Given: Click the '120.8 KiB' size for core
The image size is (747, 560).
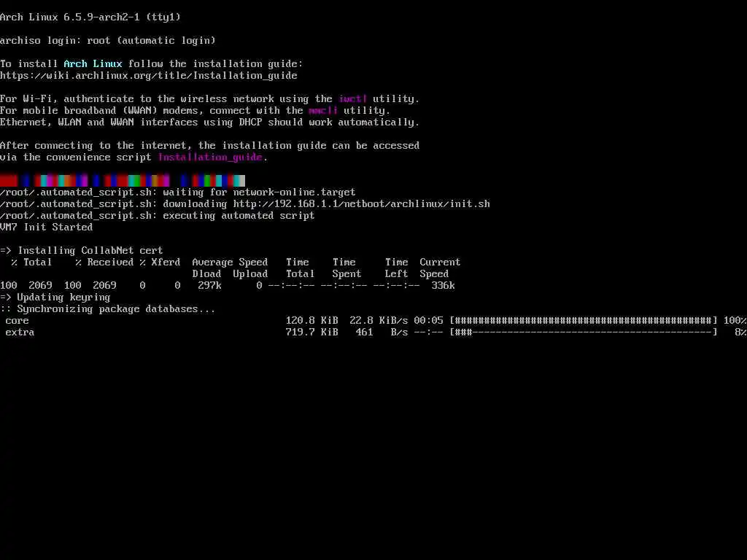Looking at the screenshot, I should pyautogui.click(x=312, y=321).
